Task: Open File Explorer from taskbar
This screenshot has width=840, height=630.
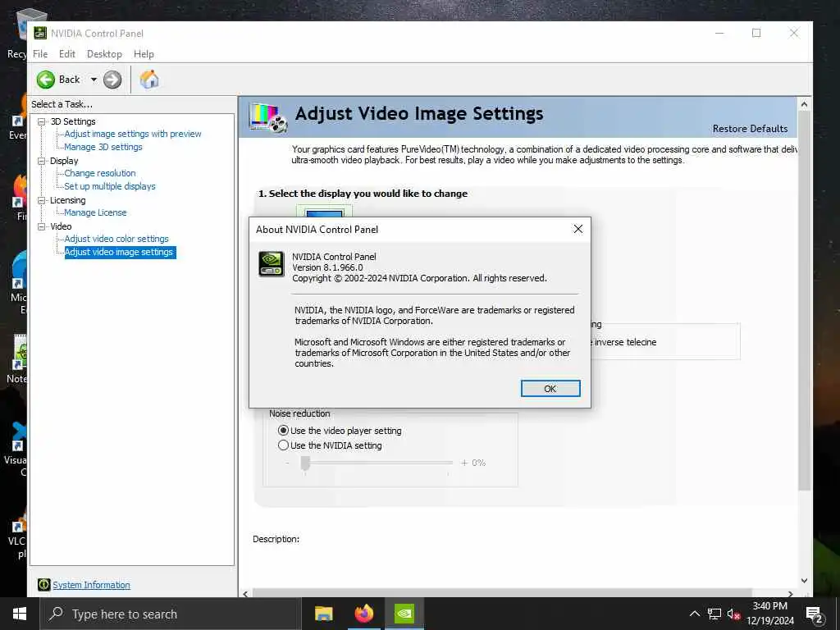Action: pos(323,614)
